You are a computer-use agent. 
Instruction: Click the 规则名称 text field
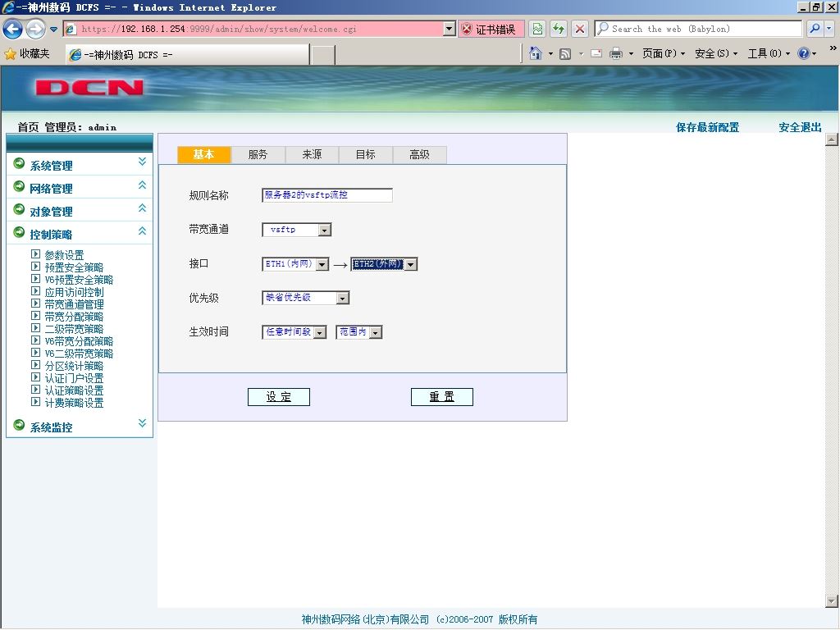click(x=326, y=195)
